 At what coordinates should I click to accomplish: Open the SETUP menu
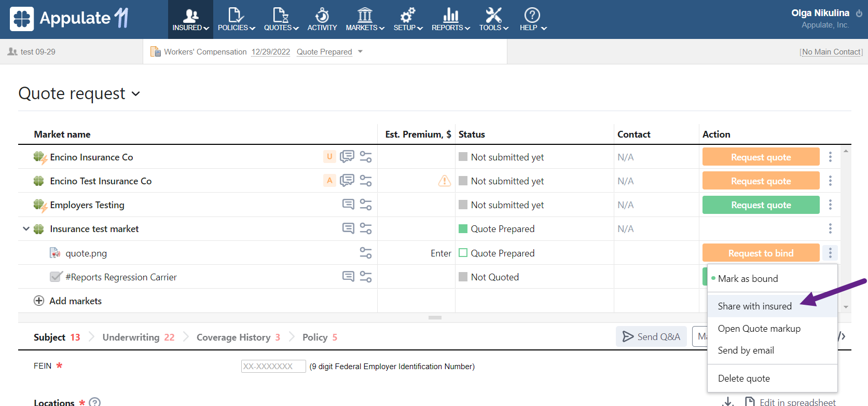(x=408, y=20)
